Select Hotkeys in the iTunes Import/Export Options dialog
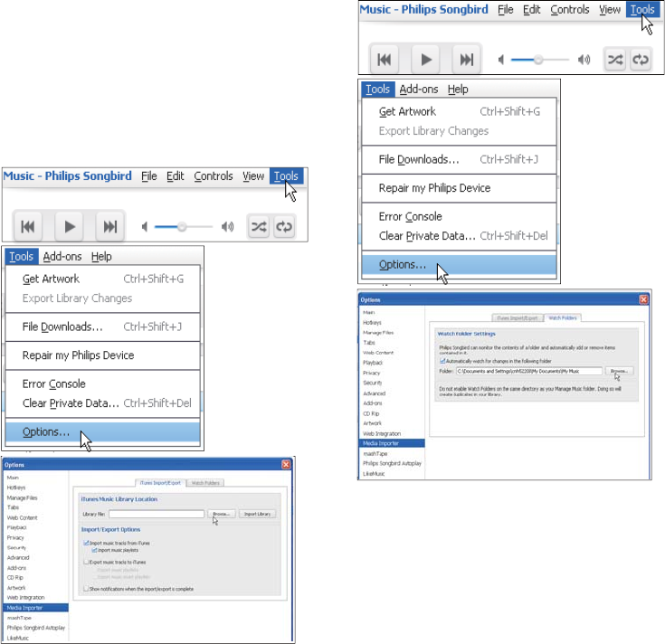Screen dimensions: 665x644 click(16, 488)
